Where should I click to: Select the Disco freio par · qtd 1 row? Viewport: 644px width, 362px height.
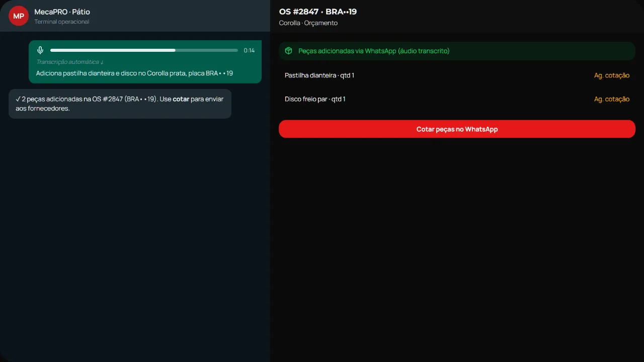click(457, 99)
